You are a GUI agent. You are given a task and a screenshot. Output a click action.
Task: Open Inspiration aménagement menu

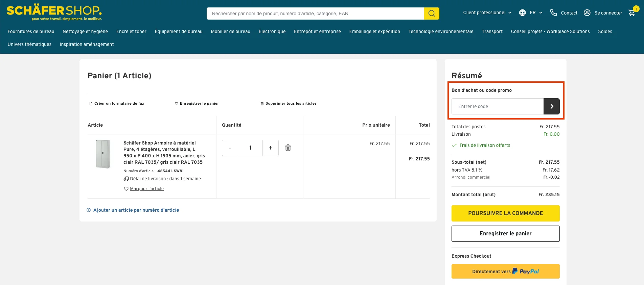[87, 44]
